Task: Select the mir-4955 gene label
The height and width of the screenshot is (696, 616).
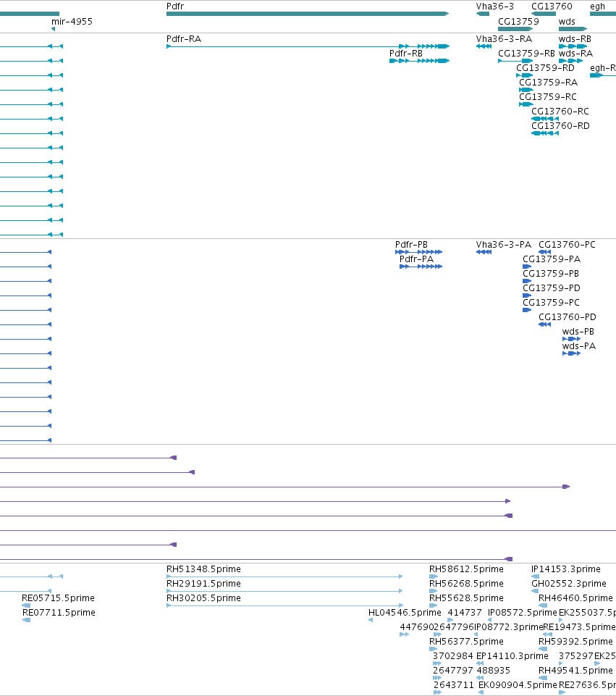Action: pyautogui.click(x=72, y=21)
